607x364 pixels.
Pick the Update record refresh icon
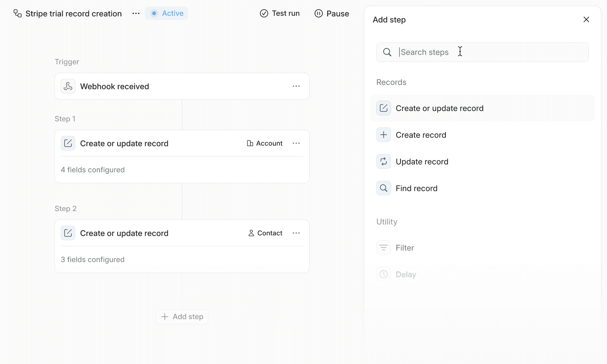coord(384,162)
